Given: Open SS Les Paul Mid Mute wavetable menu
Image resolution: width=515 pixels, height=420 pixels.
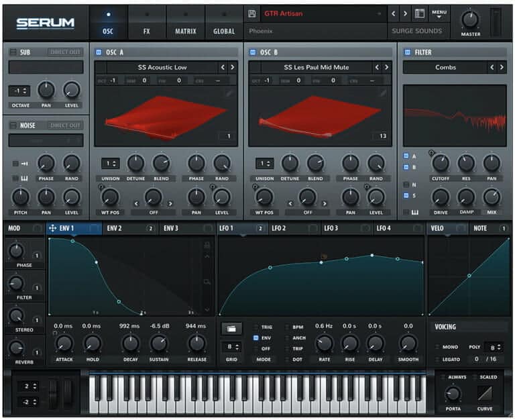Looking at the screenshot, I should pyautogui.click(x=317, y=67).
